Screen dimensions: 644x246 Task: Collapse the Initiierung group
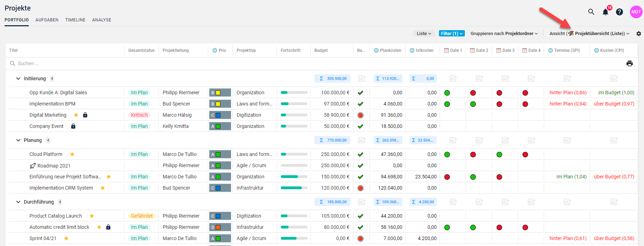18,78
